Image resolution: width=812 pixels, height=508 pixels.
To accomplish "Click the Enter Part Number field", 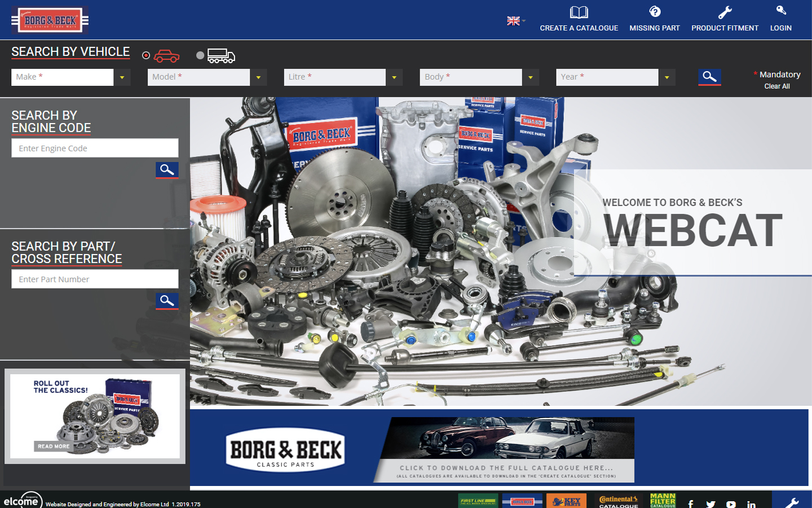I will 95,279.
